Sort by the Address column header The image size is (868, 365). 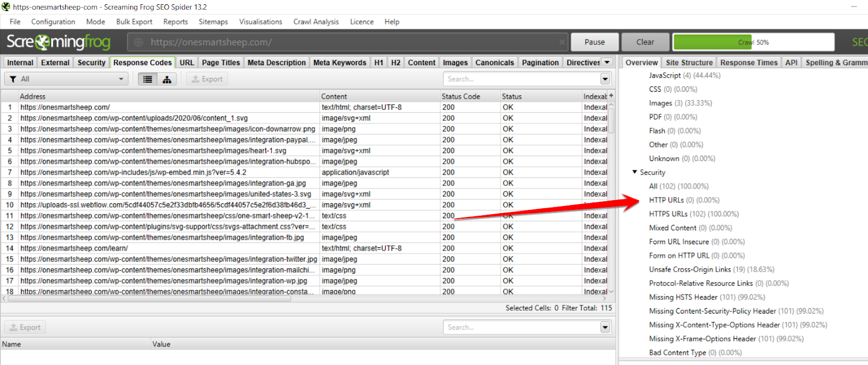pyautogui.click(x=169, y=96)
